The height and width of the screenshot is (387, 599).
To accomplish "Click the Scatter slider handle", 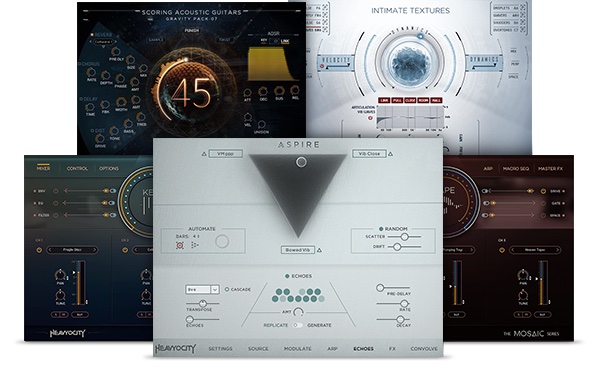I will coord(404,237).
